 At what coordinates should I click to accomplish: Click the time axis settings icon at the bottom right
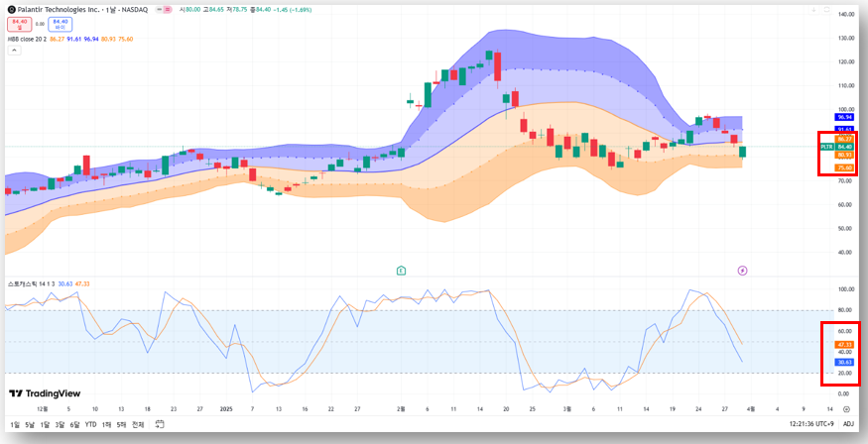coord(846,409)
